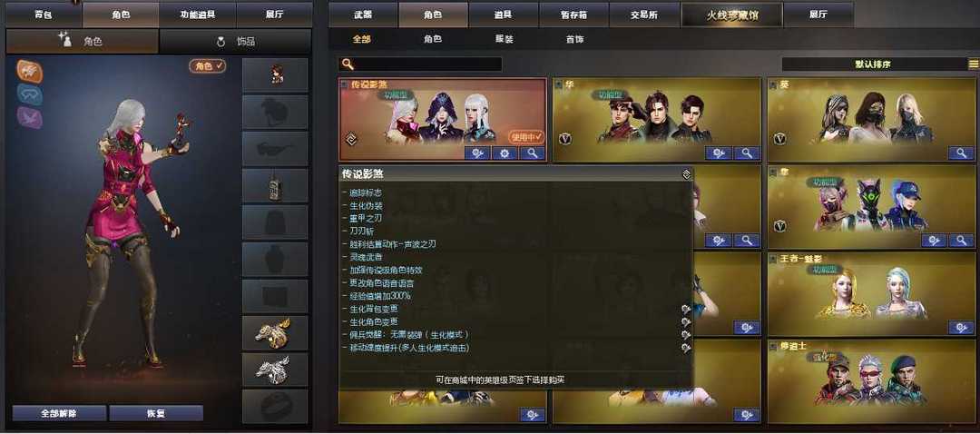Tick the checkbox on the 葵 card
This screenshot has width=980, height=434.
772,84
